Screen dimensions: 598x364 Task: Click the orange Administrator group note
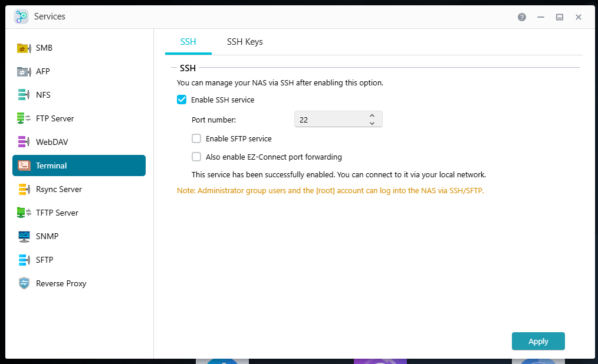click(x=330, y=191)
